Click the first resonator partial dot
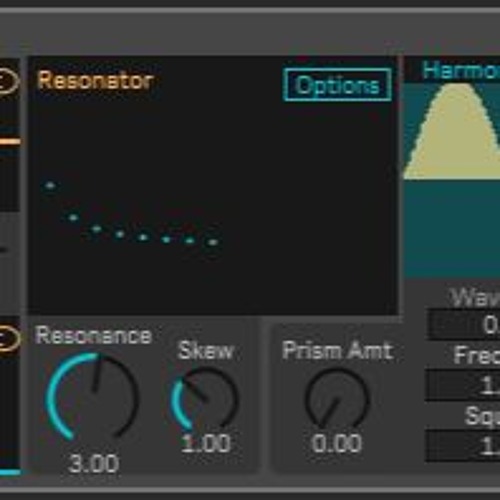500x500 pixels. [50, 185]
